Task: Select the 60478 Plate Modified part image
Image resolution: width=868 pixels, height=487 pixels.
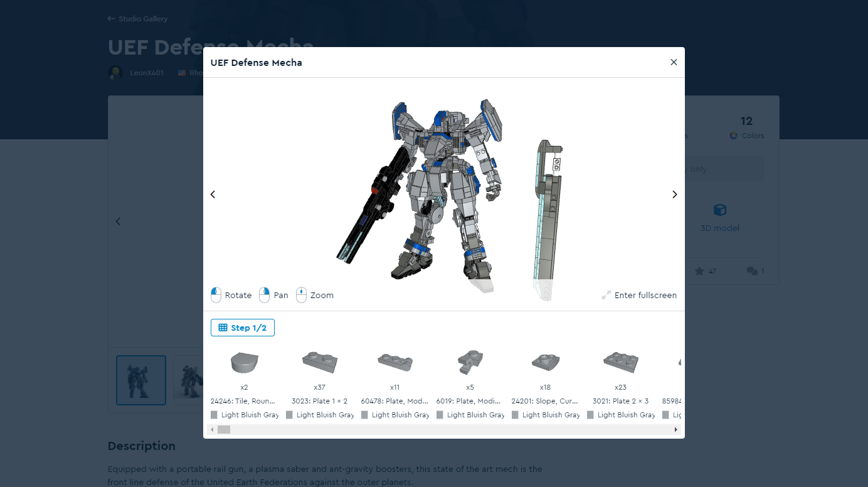Action: (395, 361)
